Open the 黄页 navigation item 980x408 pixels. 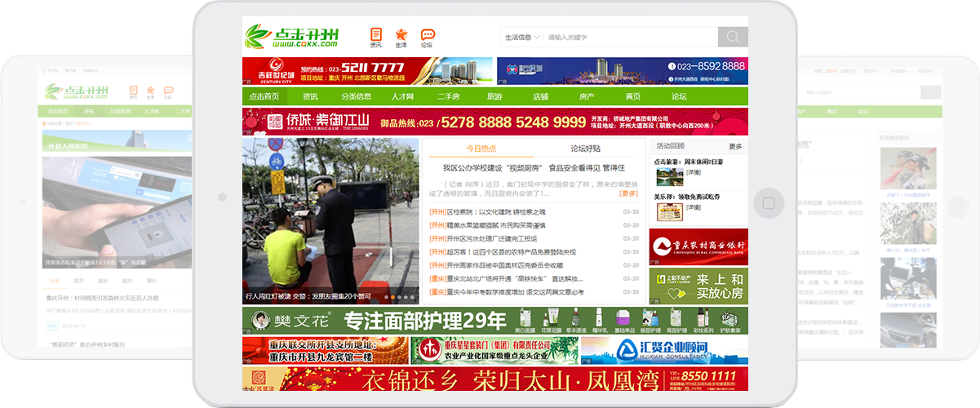coord(632,96)
